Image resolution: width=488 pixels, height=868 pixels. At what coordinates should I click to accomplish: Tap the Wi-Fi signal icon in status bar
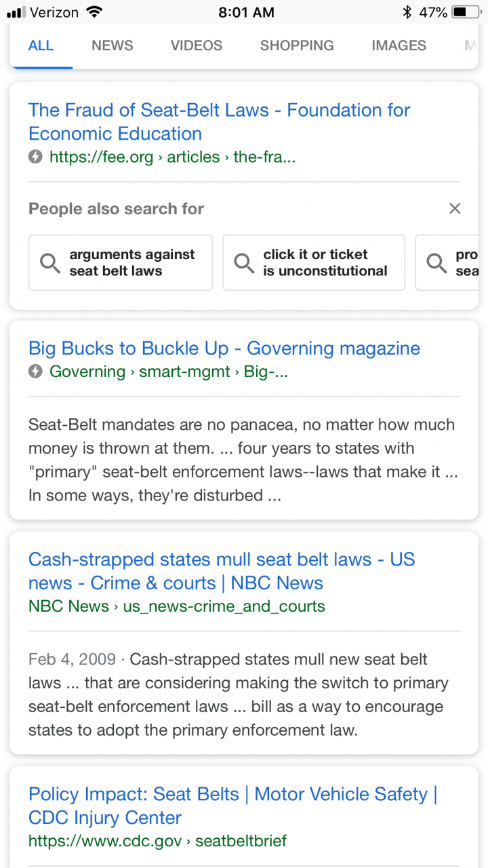point(94,12)
